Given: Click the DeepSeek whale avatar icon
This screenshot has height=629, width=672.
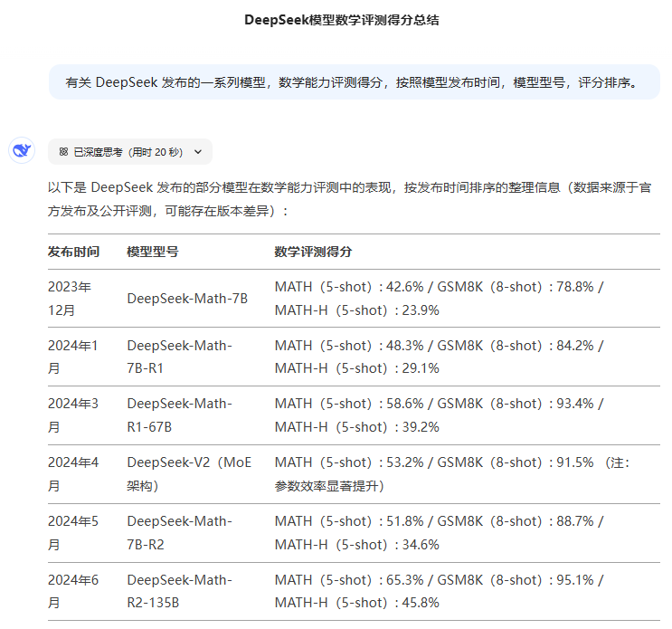Looking at the screenshot, I should [x=22, y=150].
